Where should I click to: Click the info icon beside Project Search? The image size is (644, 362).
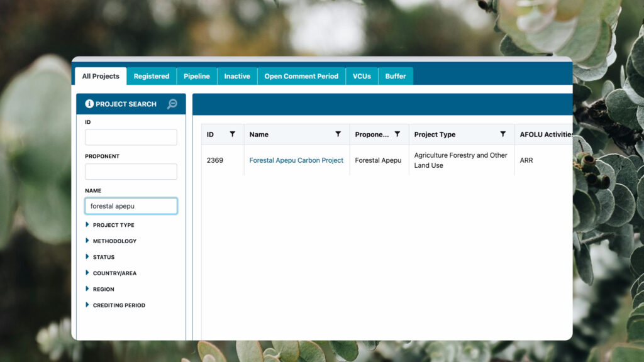pos(89,104)
